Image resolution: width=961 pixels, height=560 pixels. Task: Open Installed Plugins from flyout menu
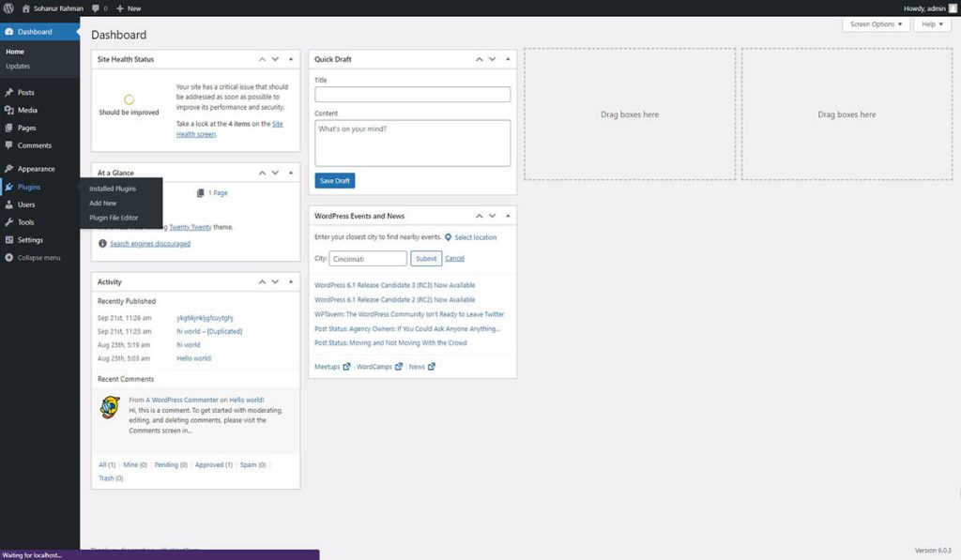point(113,189)
